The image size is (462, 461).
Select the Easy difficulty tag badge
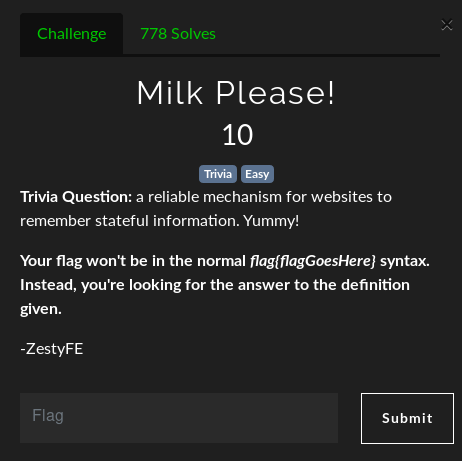[257, 174]
